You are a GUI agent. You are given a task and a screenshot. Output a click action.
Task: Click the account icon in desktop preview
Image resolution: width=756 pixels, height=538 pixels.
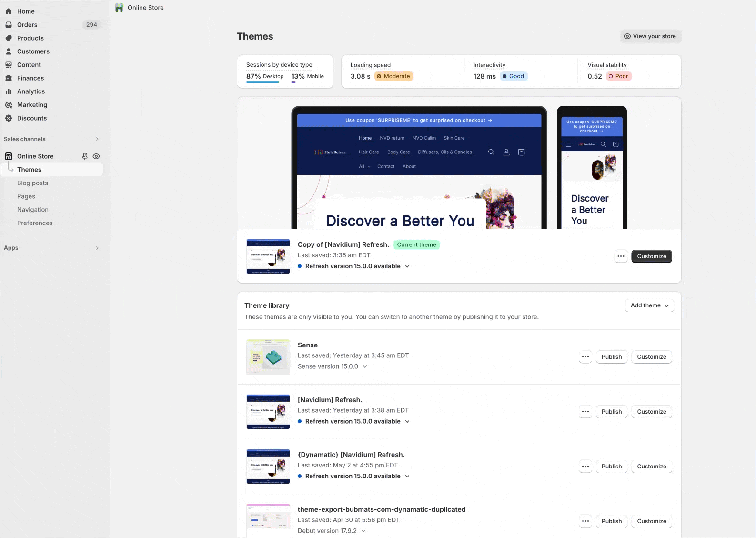pos(506,152)
